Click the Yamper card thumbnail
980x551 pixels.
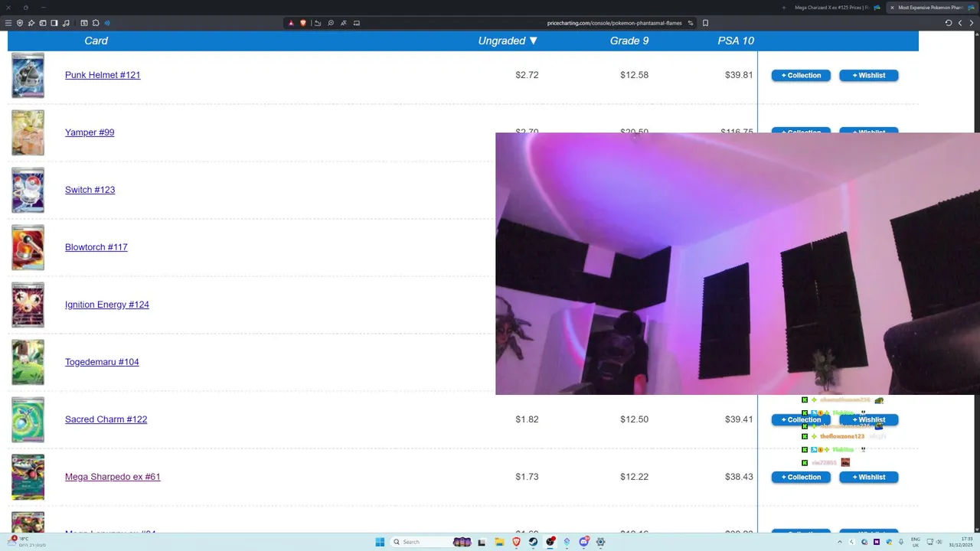coord(28,132)
